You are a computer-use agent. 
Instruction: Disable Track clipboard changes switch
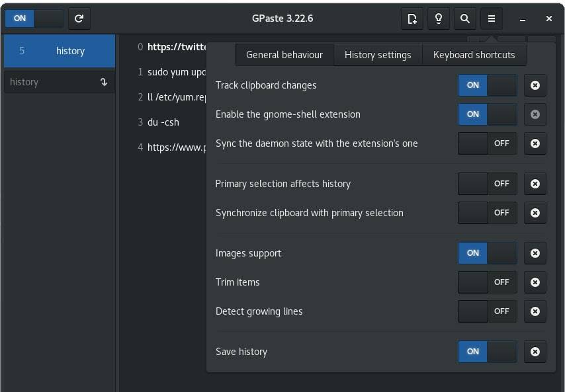(x=488, y=85)
